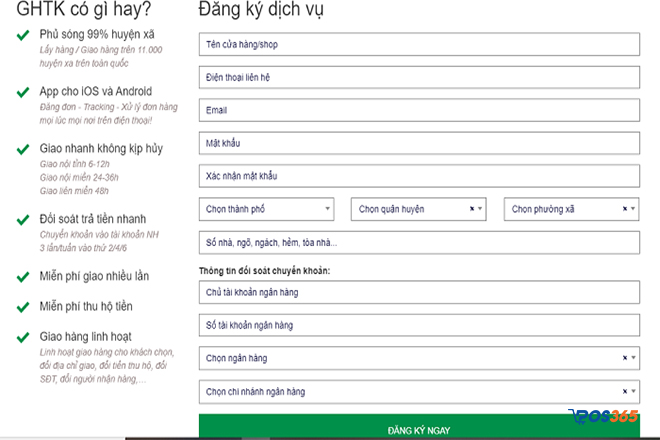
Task: Clear the Chọn ngân hàng selection with its x icon
Action: point(624,357)
